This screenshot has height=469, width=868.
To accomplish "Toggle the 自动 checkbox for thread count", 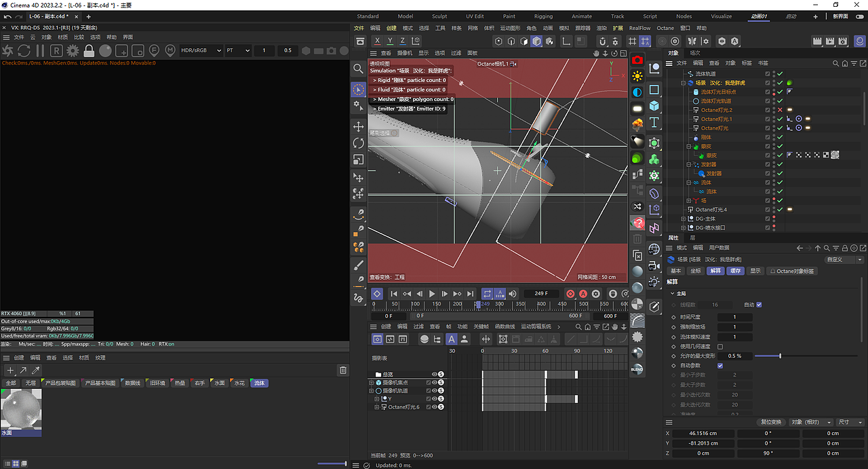I will click(x=759, y=305).
